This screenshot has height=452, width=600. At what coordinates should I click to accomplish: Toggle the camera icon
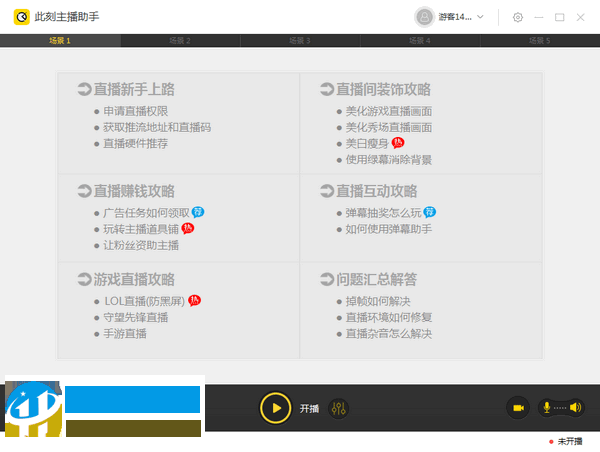point(518,408)
